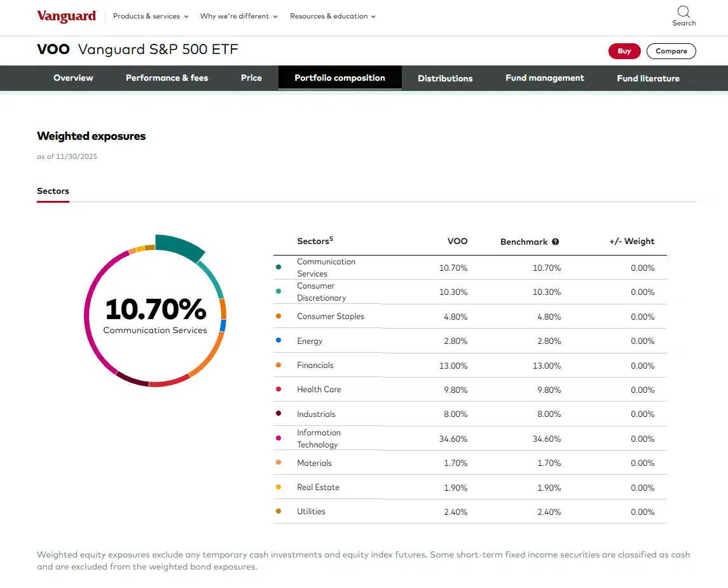Open the Distributions tab

[x=445, y=78]
